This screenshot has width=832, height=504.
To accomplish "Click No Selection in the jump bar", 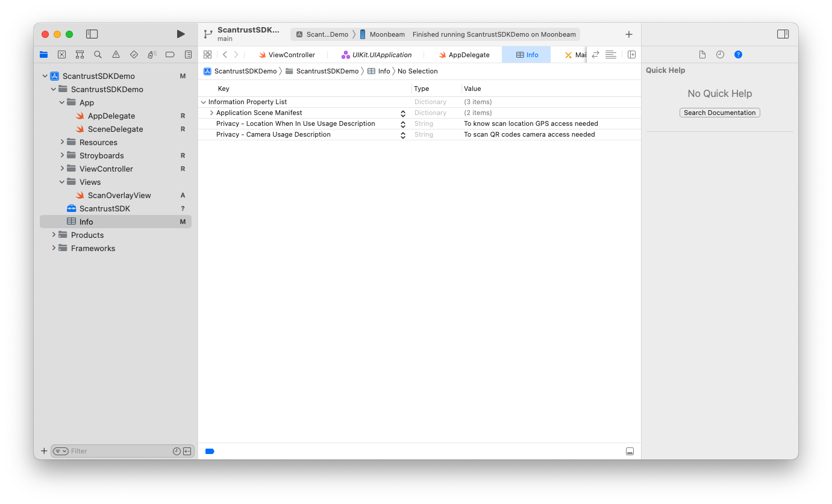I will click(x=418, y=71).
